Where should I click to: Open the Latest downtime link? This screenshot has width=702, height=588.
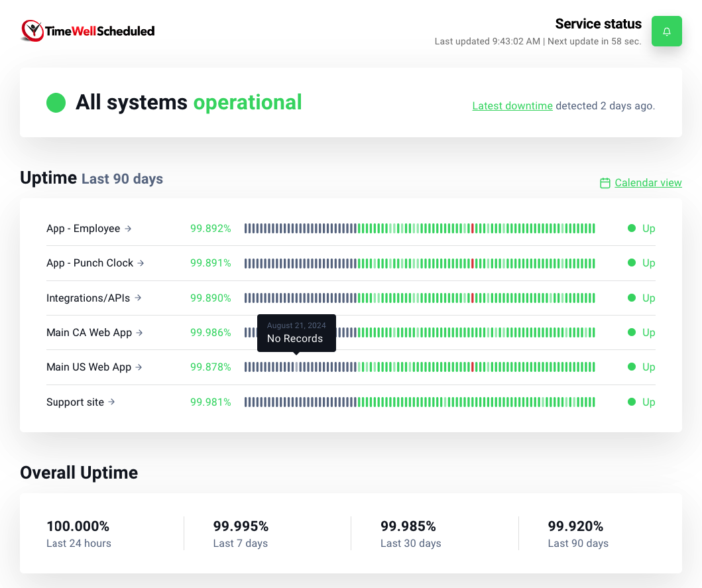512,106
